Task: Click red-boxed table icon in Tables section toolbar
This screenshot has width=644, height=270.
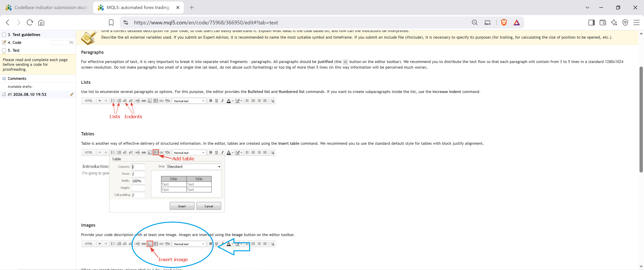Action: click(x=156, y=152)
